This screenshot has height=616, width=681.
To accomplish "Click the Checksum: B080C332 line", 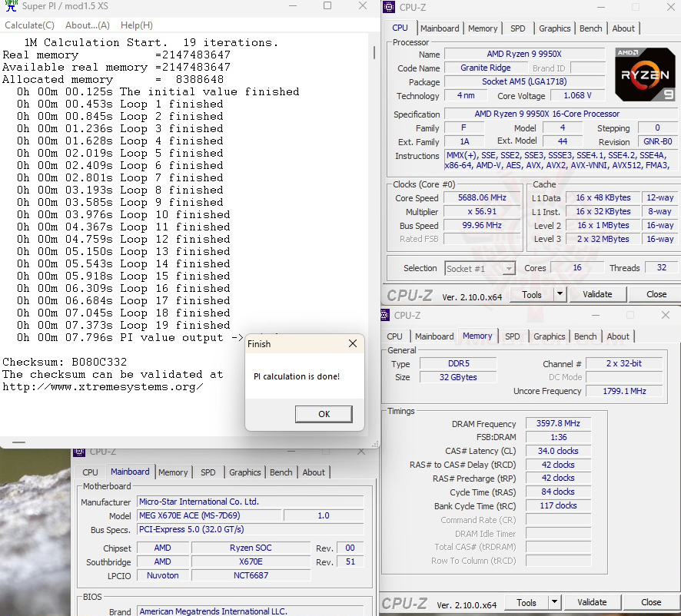I will (65, 362).
